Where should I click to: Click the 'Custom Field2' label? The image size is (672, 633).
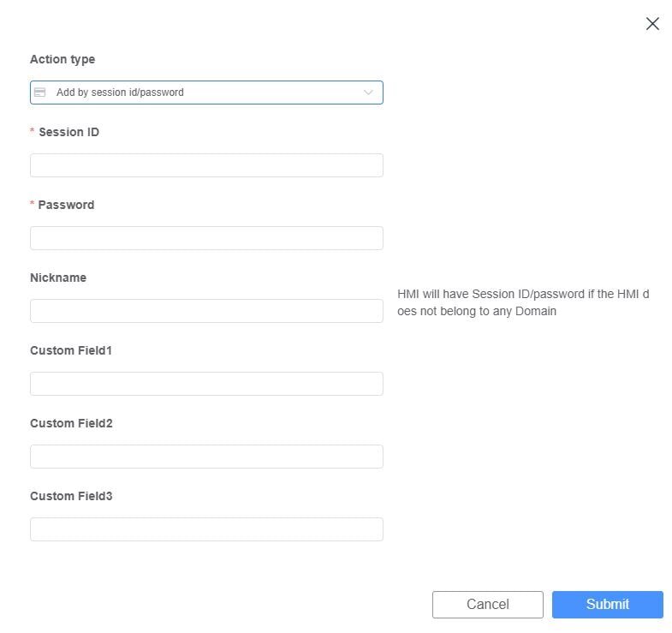(x=71, y=423)
